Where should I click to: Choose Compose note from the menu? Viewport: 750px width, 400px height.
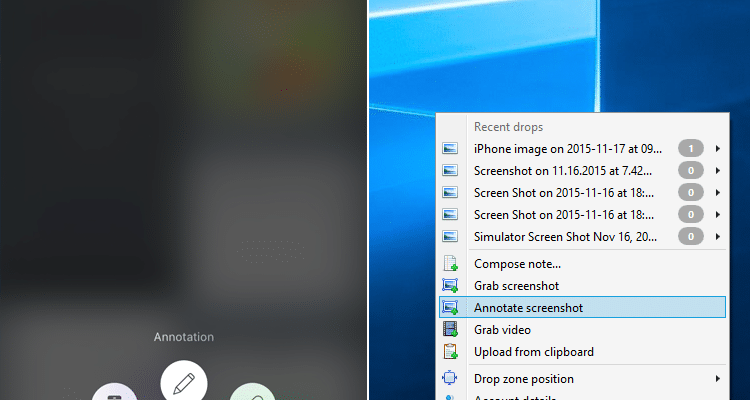click(582, 264)
